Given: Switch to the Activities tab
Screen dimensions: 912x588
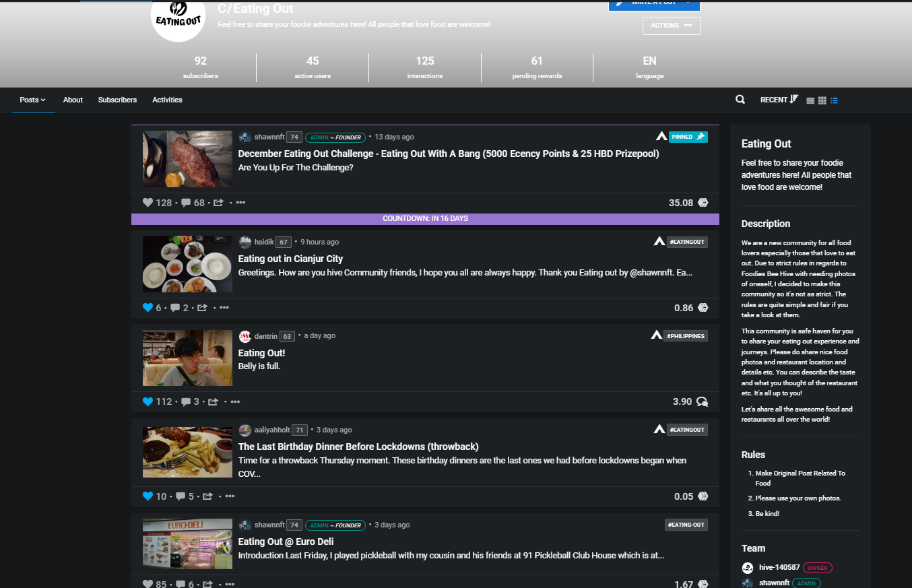Looking at the screenshot, I should click(167, 100).
